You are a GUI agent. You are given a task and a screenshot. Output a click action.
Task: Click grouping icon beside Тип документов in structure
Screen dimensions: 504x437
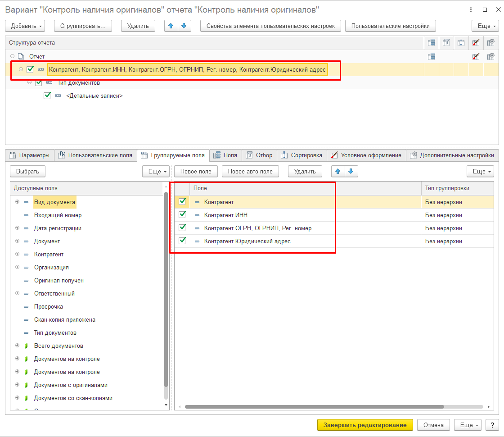[x=49, y=83]
